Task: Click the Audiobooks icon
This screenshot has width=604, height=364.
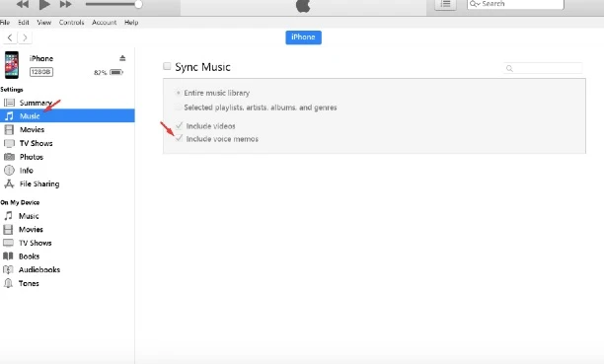Action: 8,269
